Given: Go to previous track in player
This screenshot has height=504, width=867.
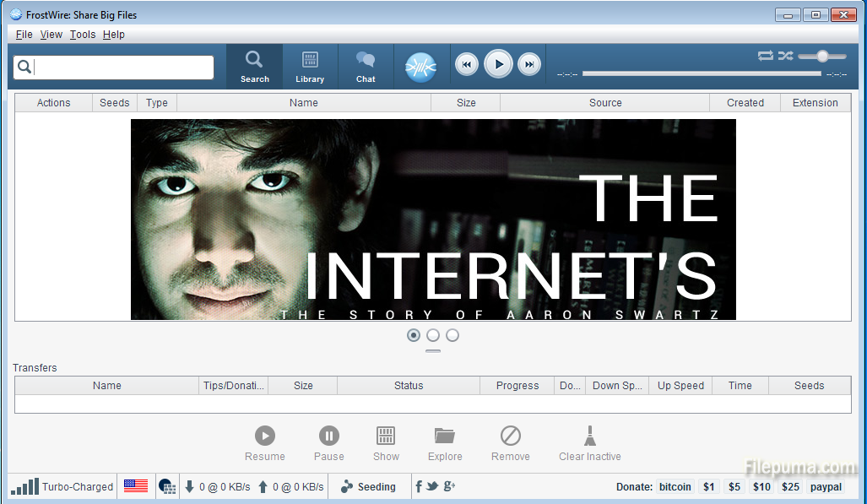Looking at the screenshot, I should [467, 64].
